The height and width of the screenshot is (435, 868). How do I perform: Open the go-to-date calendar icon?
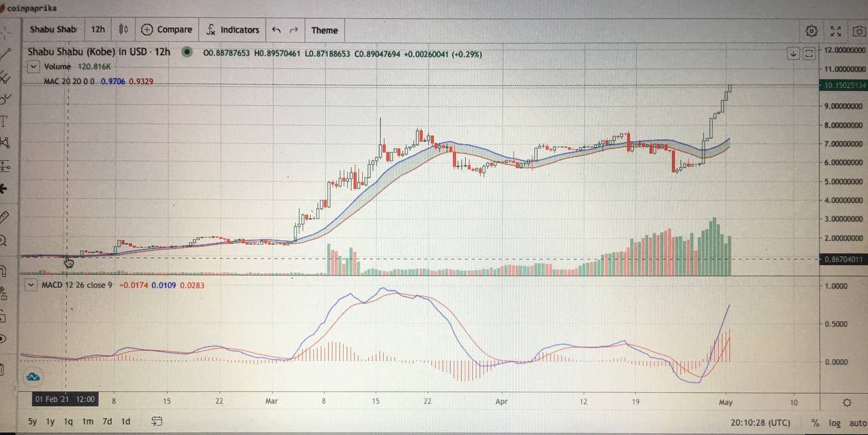click(x=157, y=421)
